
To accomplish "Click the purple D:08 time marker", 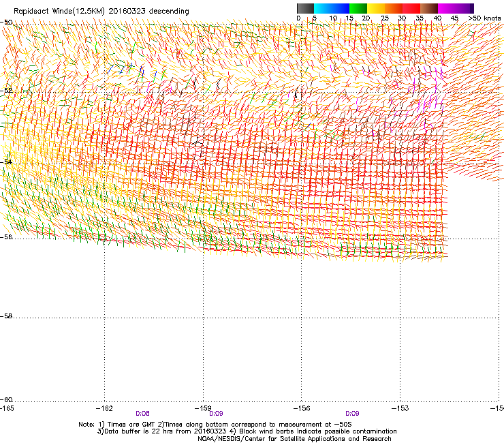I will tap(142, 414).
